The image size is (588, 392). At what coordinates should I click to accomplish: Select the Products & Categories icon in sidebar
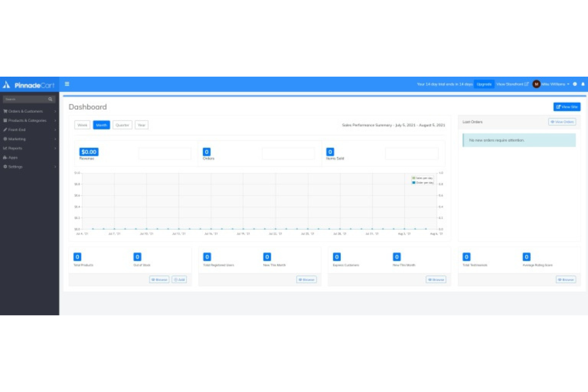6,120
